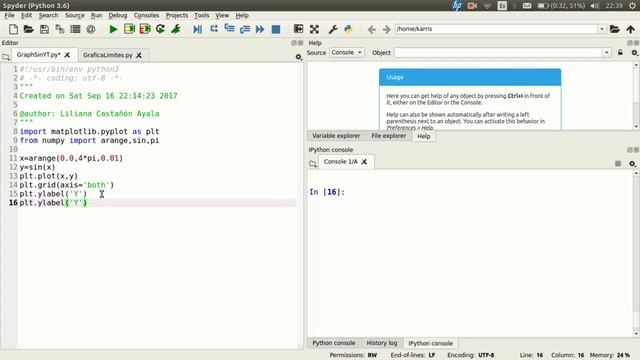The width and height of the screenshot is (640, 360).
Task: Open the Run menu
Action: [x=96, y=15]
